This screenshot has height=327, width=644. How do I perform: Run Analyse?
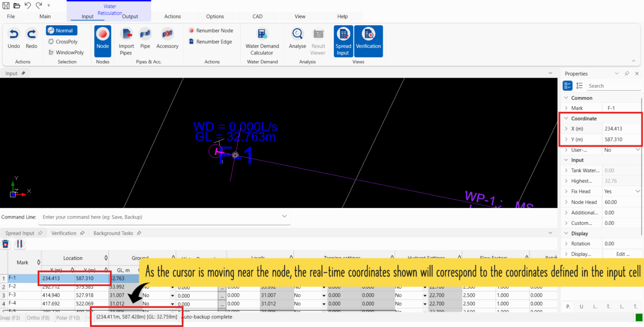click(x=297, y=39)
